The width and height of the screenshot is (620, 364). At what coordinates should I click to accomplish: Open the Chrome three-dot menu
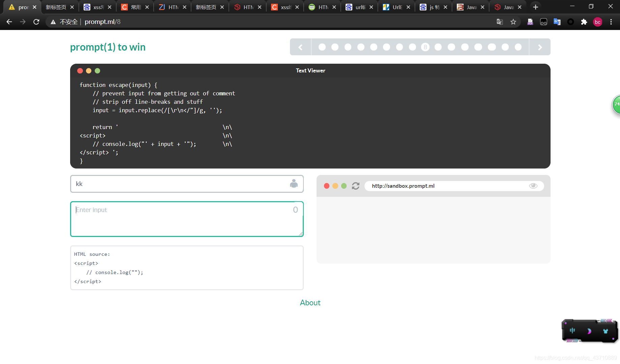pyautogui.click(x=611, y=22)
